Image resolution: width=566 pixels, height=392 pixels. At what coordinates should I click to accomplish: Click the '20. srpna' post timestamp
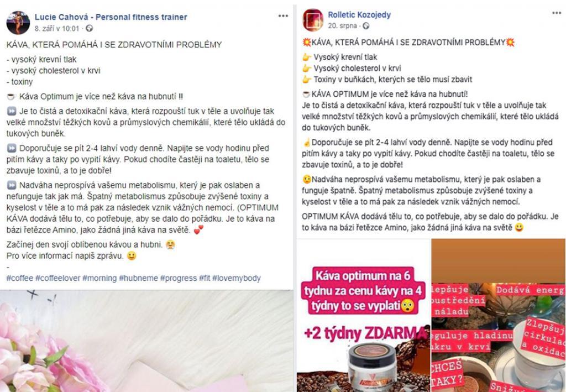pyautogui.click(x=342, y=26)
